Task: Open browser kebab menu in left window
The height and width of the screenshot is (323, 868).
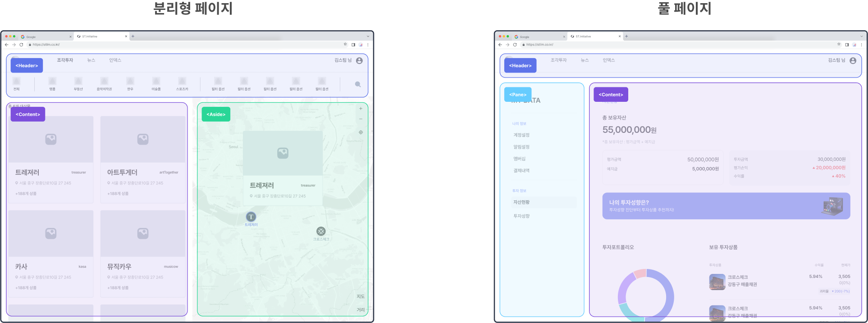Action: (x=368, y=45)
